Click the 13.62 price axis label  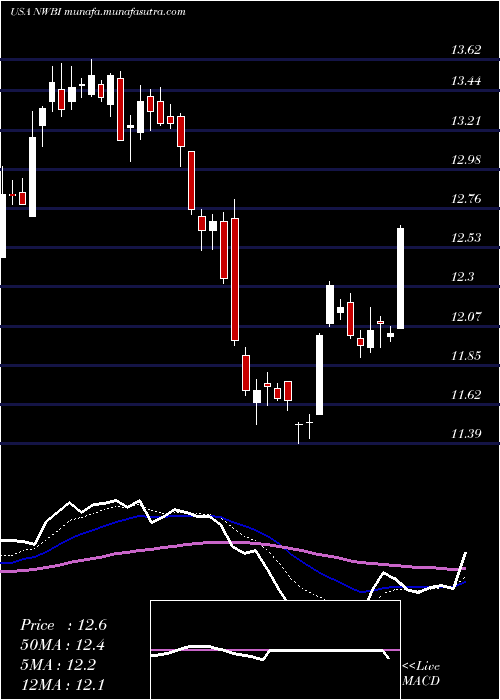coord(467,49)
